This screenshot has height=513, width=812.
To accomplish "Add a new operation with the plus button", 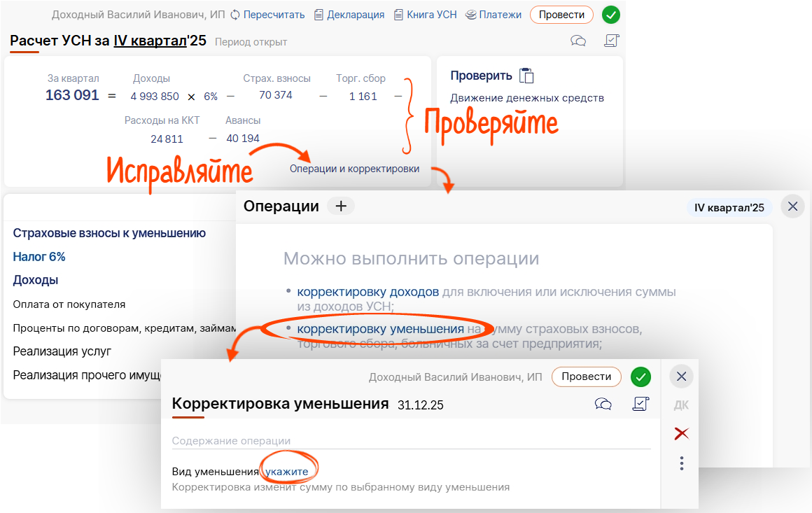I will (x=341, y=206).
